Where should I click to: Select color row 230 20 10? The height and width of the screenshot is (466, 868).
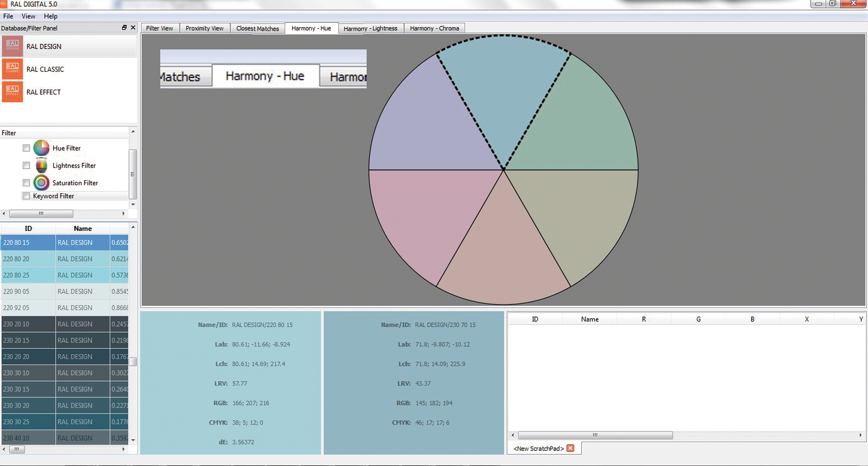point(65,324)
